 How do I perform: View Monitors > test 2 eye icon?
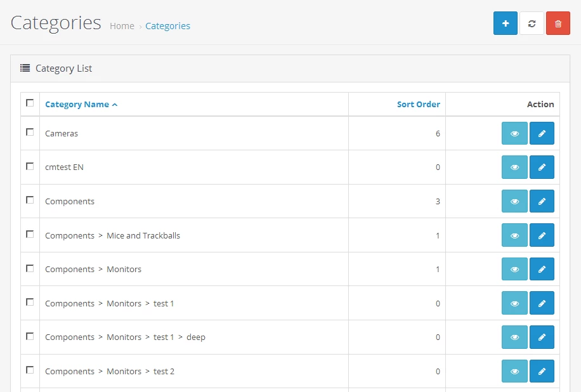(x=514, y=371)
